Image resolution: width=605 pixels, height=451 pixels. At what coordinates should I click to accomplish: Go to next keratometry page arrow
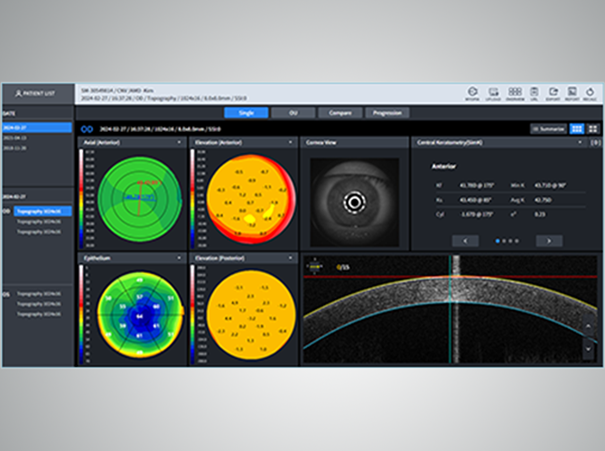549,241
